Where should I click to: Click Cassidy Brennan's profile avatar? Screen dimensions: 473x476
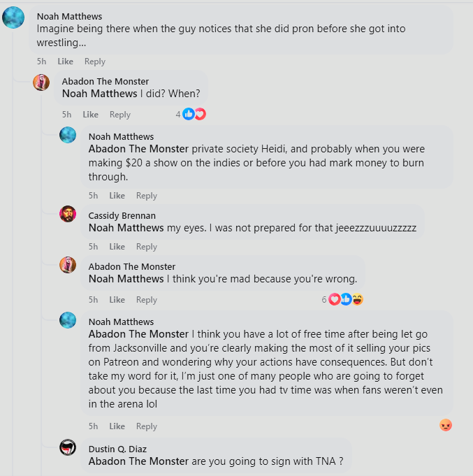(68, 214)
